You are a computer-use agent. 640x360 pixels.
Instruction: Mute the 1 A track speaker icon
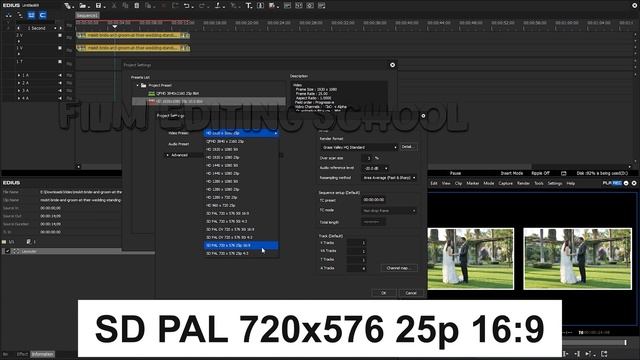[x=60, y=76]
